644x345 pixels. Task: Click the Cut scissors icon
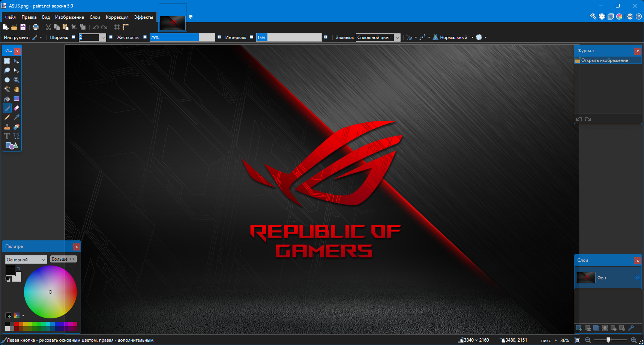(x=48, y=27)
